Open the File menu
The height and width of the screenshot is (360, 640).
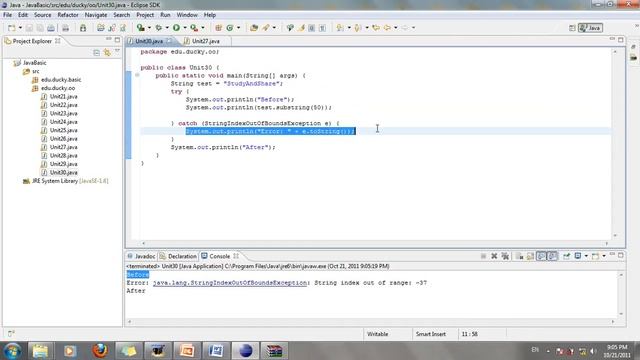coord(7,15)
